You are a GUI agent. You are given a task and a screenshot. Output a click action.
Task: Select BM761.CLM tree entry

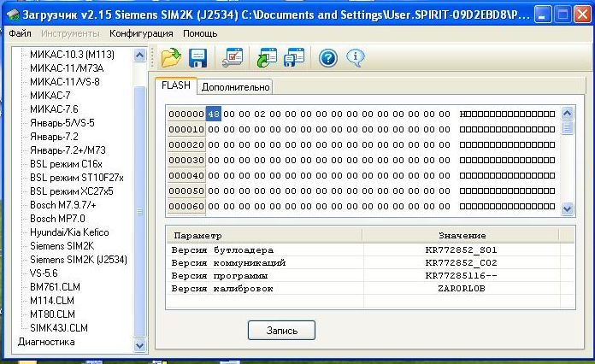pyautogui.click(x=55, y=286)
